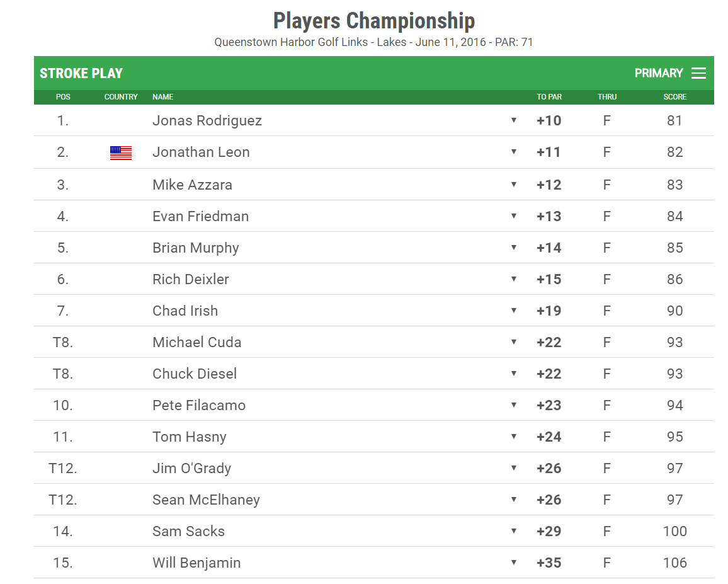728x584 pixels.
Task: Click the USA flag beside Jonathan Leon
Action: (x=121, y=153)
